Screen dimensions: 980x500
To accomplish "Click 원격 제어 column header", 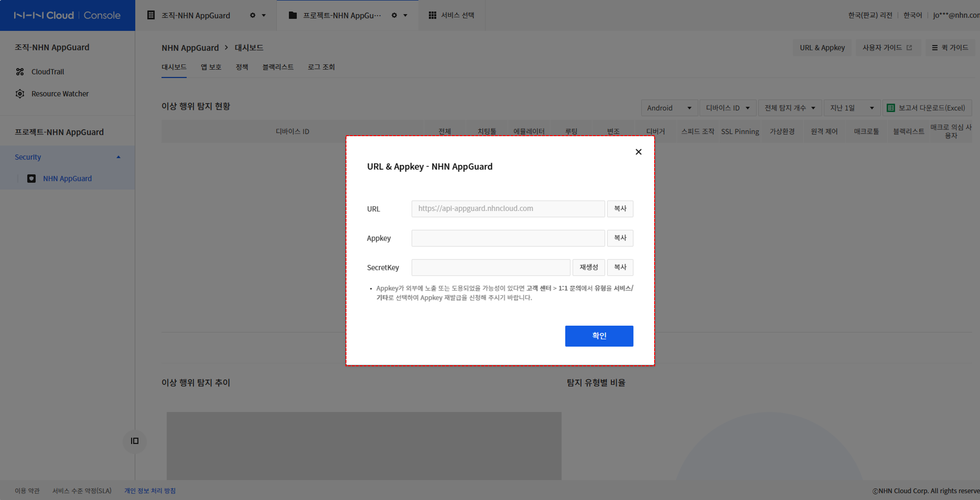I will 824,131.
